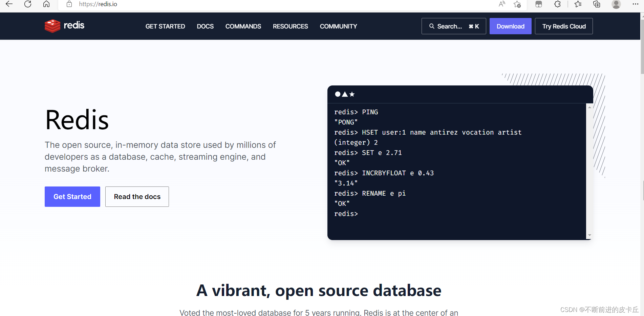Click the triangle icon in terminal header
The height and width of the screenshot is (316, 644).
(345, 94)
